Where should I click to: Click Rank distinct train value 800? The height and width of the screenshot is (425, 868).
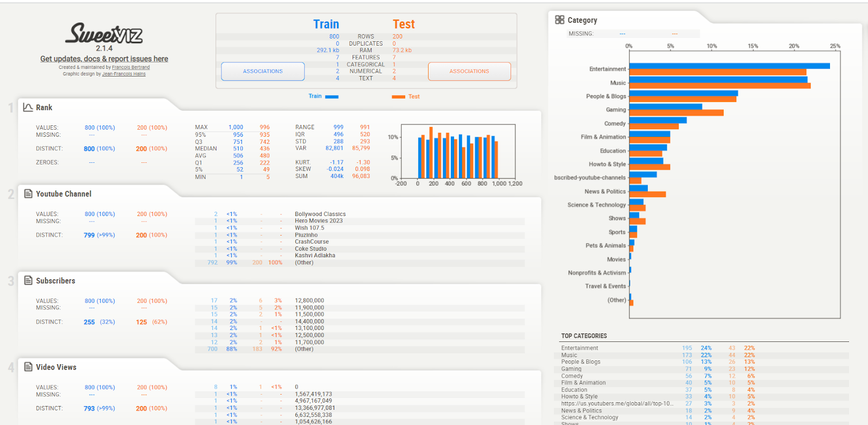[89, 149]
